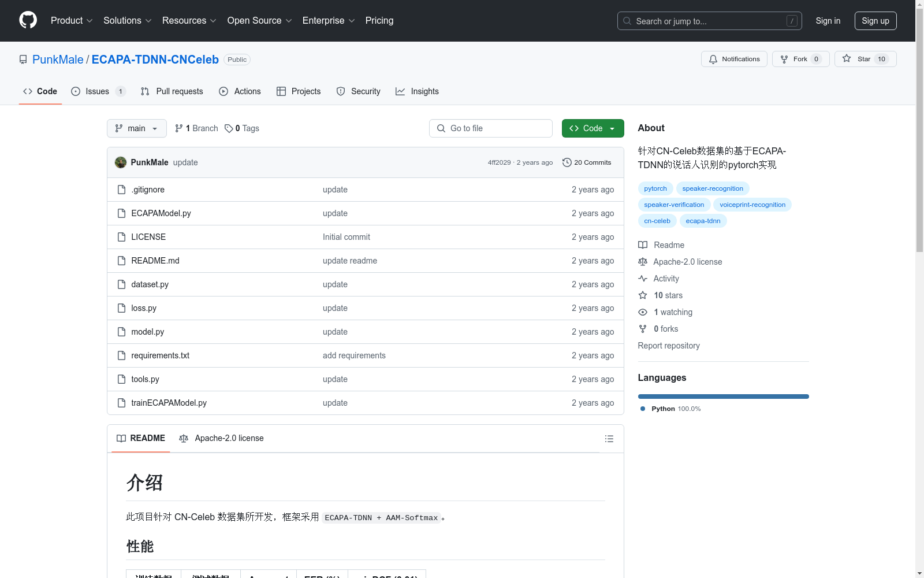Open the 1 Branch link
This screenshot has height=578, width=924.
(x=196, y=128)
